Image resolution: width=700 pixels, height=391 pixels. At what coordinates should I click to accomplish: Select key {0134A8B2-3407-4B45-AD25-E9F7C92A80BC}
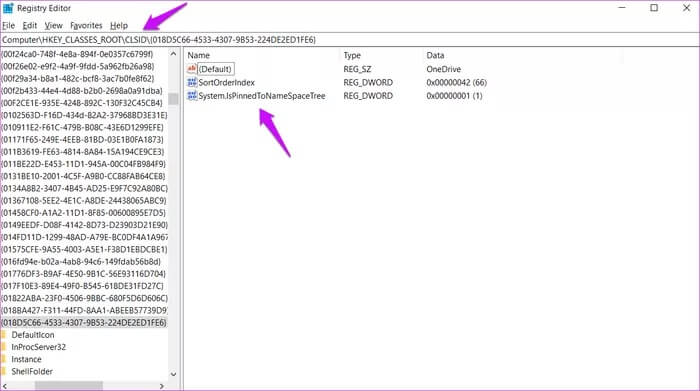(x=84, y=188)
